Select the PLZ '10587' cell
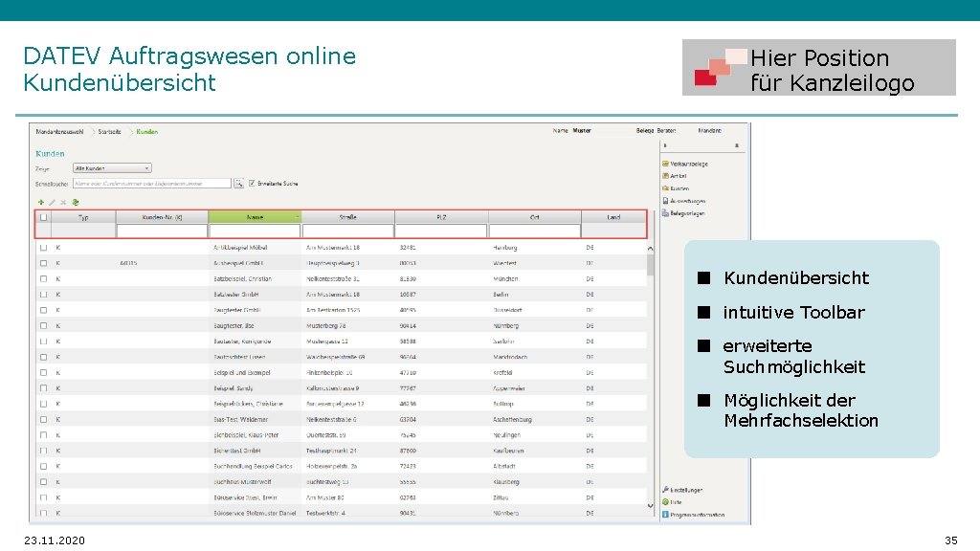The image size is (980, 551). (x=408, y=295)
